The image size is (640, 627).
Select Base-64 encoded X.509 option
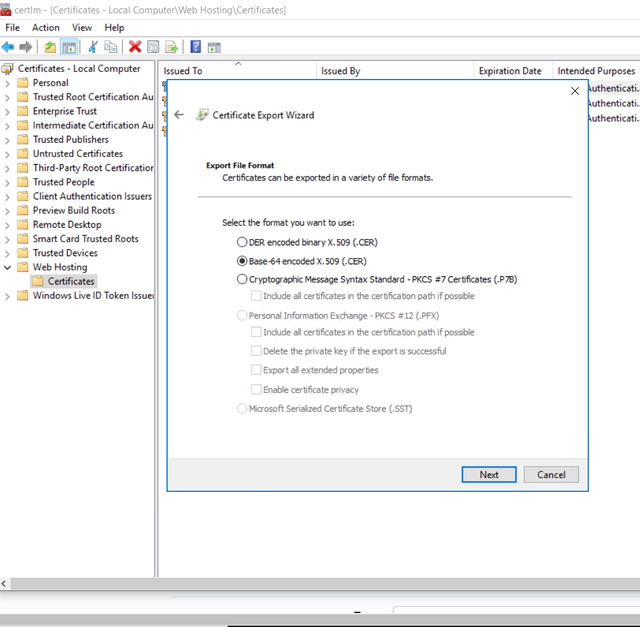pos(302,261)
